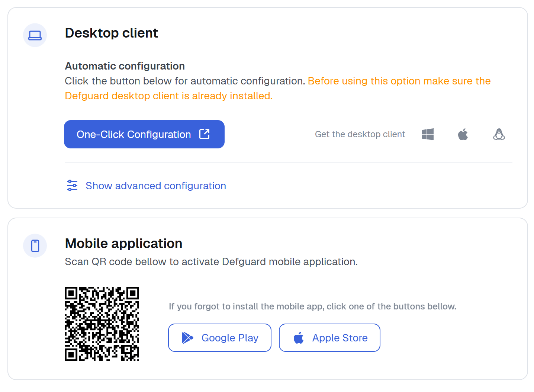The image size is (534, 392).
Task: Click the sliders icon for advanced configuration
Action: (x=72, y=185)
